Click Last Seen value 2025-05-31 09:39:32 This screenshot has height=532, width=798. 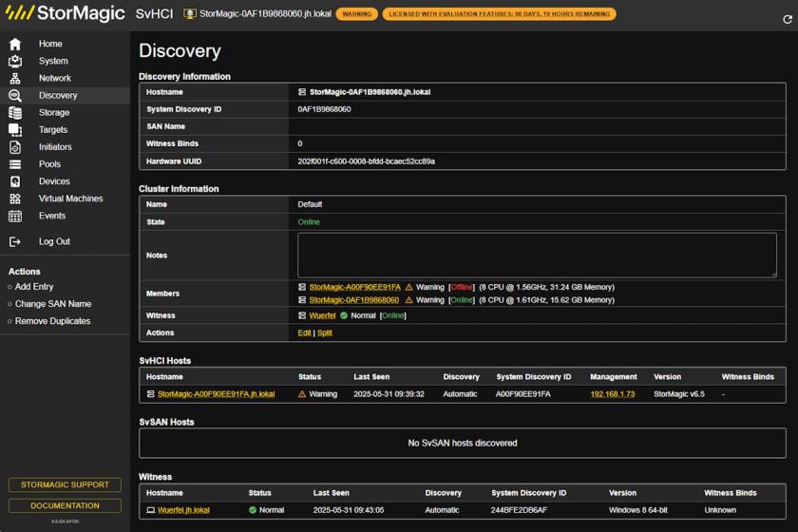389,394
